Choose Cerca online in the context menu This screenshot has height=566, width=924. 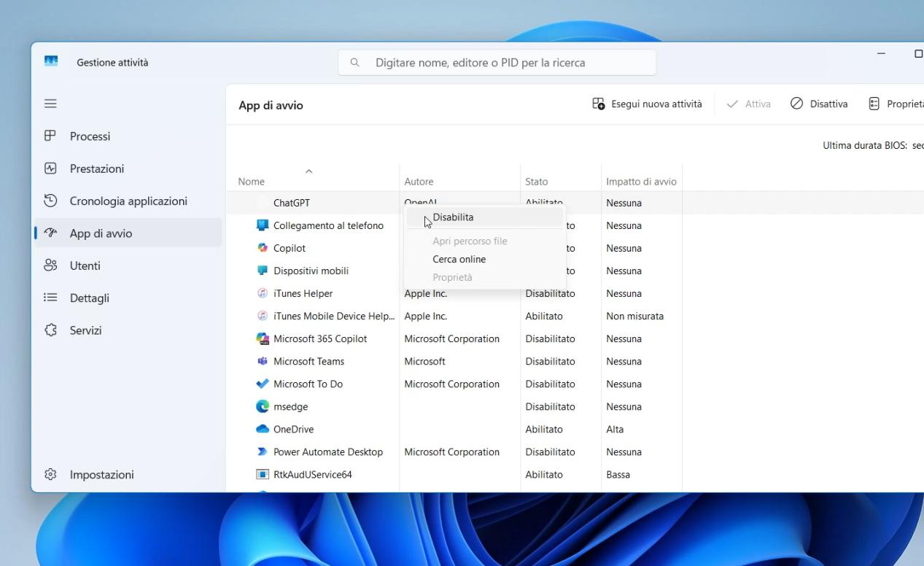point(459,259)
